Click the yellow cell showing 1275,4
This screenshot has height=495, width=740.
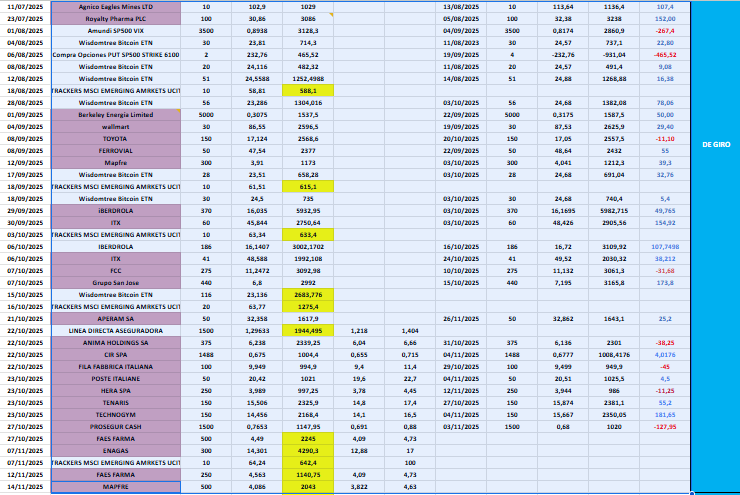(308, 307)
